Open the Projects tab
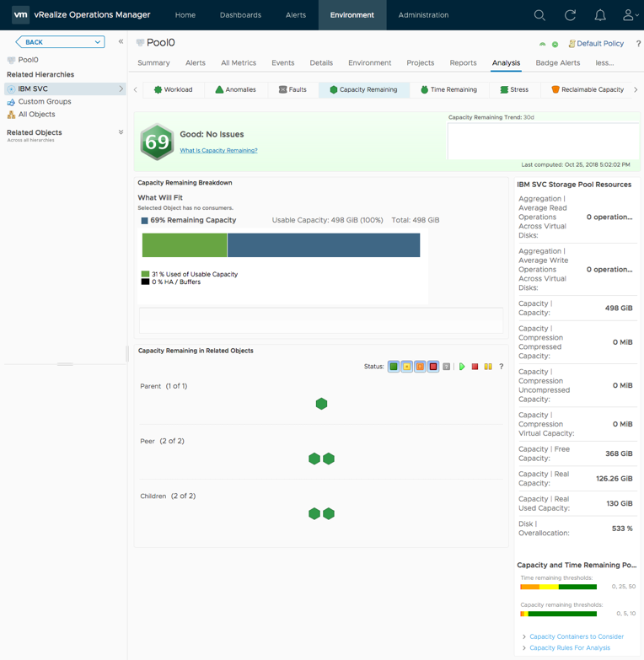644x660 pixels. [x=420, y=62]
